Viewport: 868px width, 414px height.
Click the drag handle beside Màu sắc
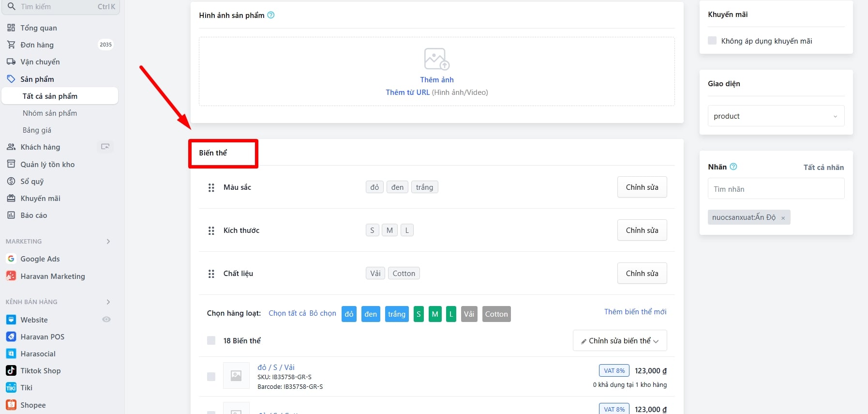[x=211, y=187]
